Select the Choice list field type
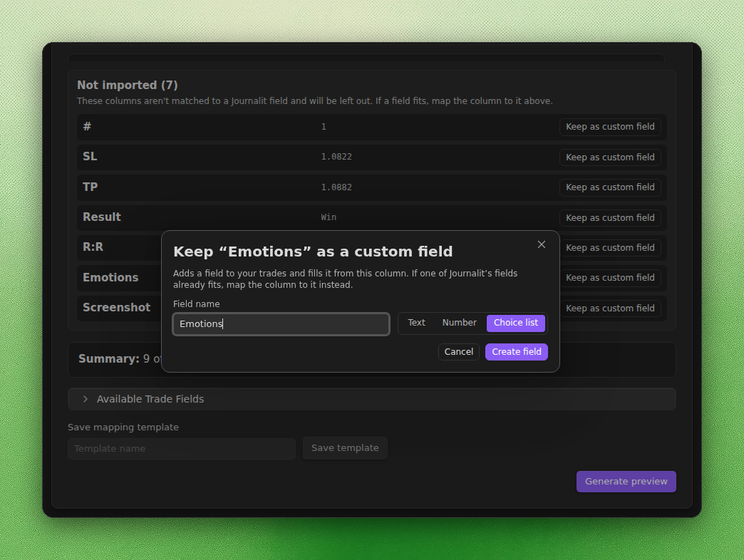Image resolution: width=744 pixels, height=560 pixels. coord(516,323)
